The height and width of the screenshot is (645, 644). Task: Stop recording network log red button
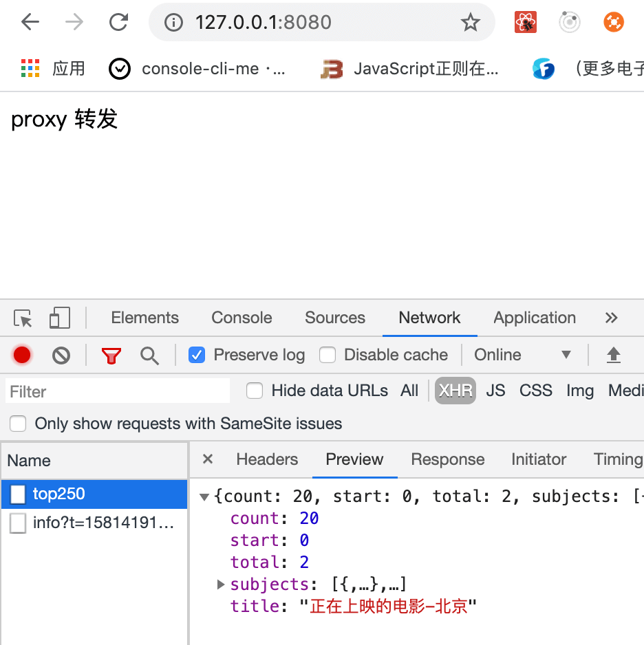tap(22, 356)
